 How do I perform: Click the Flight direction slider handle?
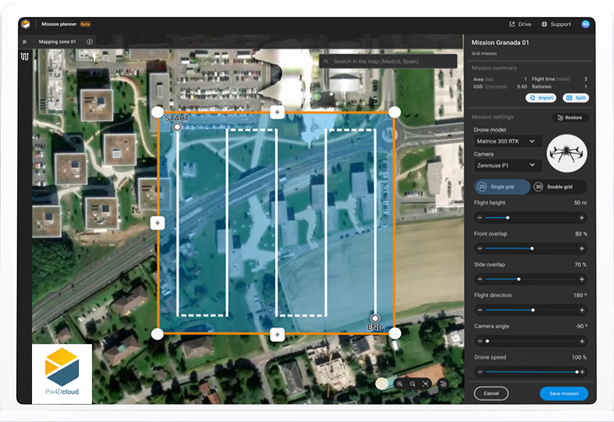(x=533, y=310)
